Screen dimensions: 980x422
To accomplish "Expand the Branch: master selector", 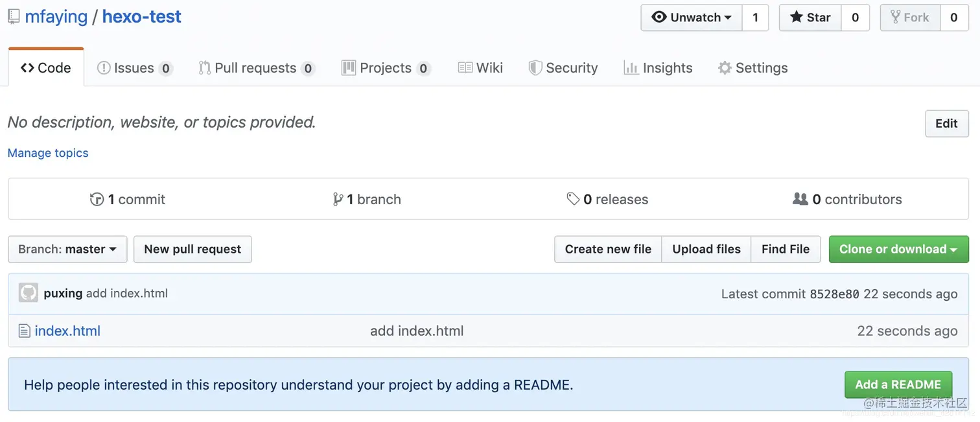I will coord(67,249).
